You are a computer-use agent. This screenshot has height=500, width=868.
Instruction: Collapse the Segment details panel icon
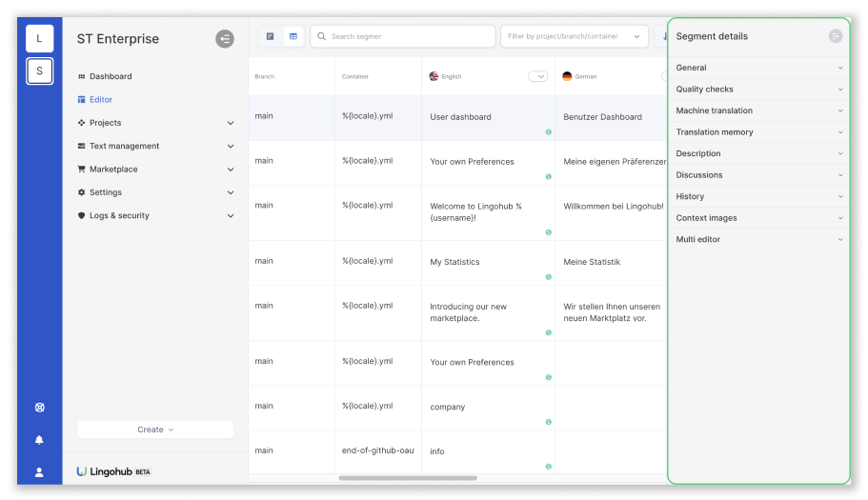coord(836,36)
